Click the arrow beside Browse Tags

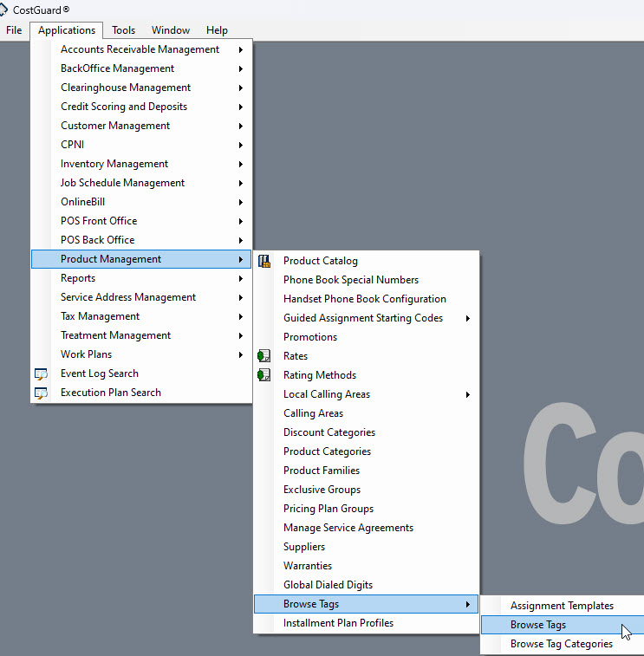pos(468,604)
